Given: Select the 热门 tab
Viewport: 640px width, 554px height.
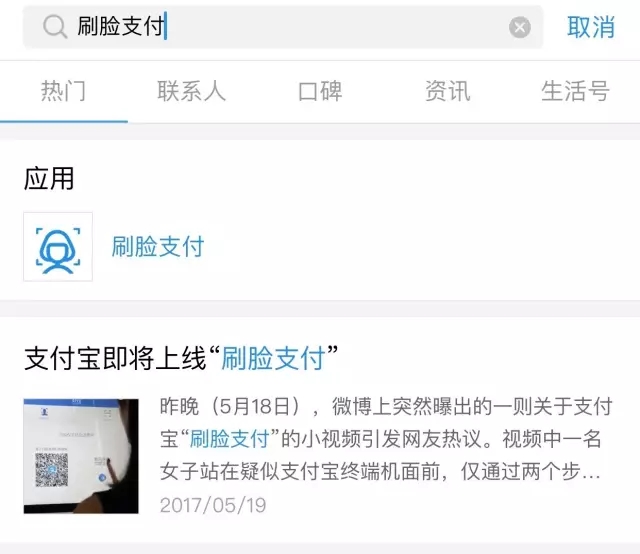Looking at the screenshot, I should coord(64,91).
